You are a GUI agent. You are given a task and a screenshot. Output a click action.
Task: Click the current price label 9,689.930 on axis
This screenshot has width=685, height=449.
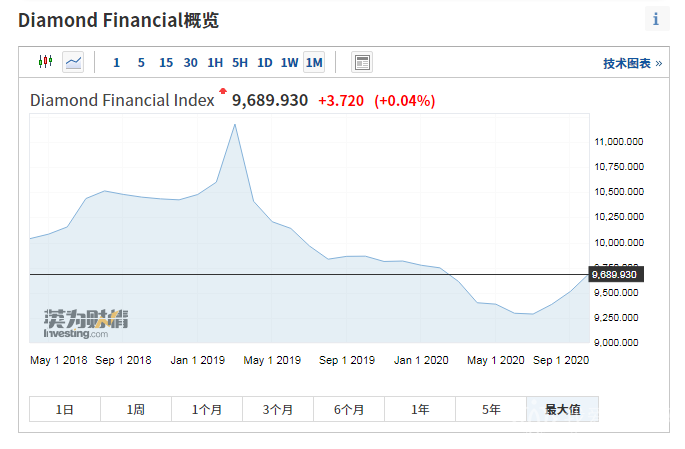pyautogui.click(x=615, y=274)
